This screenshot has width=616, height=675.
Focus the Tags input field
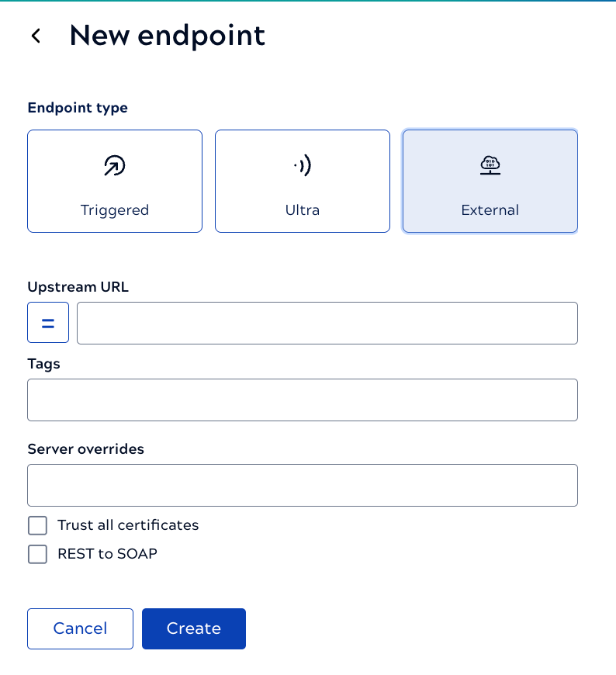tap(302, 400)
